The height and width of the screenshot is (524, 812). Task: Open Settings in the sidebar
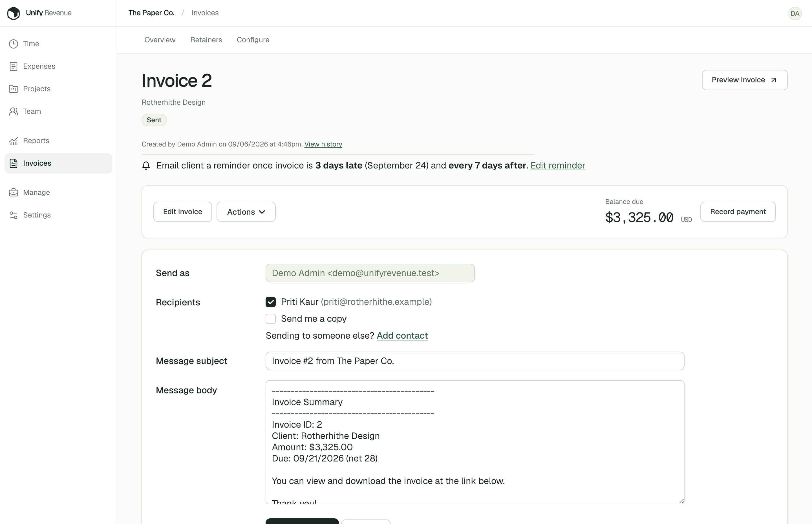coord(58,215)
